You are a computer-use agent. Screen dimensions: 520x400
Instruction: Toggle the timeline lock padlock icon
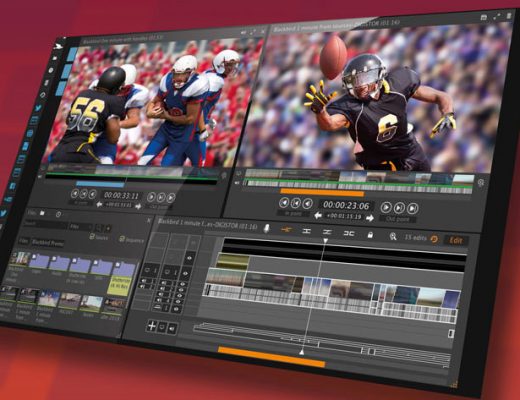coord(370,235)
